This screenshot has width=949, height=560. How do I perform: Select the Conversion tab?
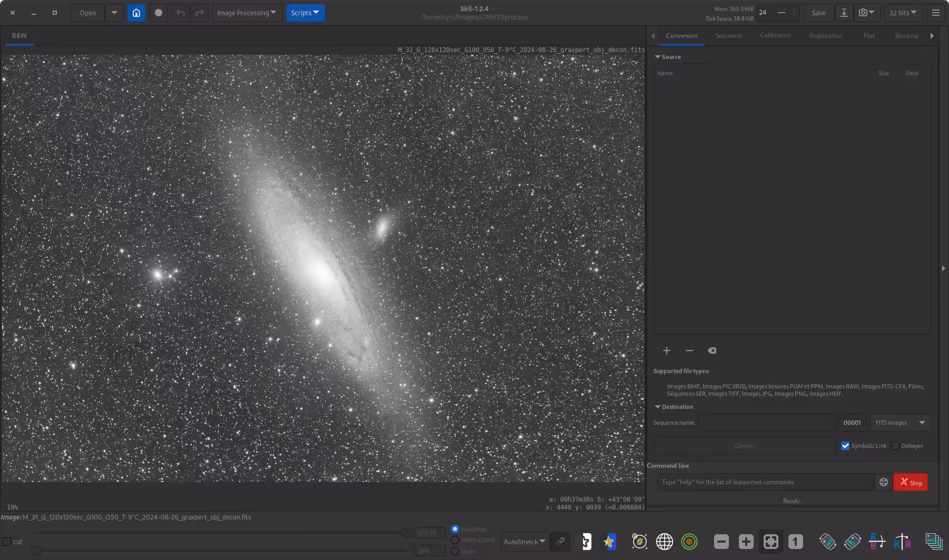pyautogui.click(x=681, y=36)
